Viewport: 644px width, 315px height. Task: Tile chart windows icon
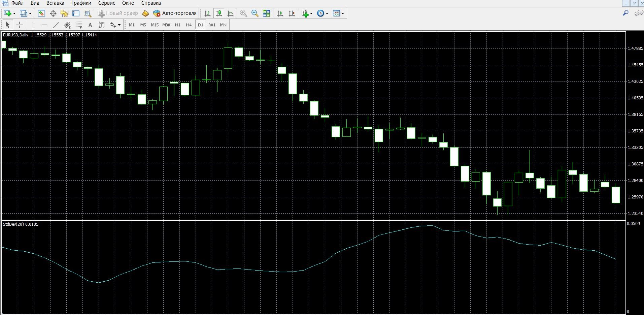click(x=266, y=13)
